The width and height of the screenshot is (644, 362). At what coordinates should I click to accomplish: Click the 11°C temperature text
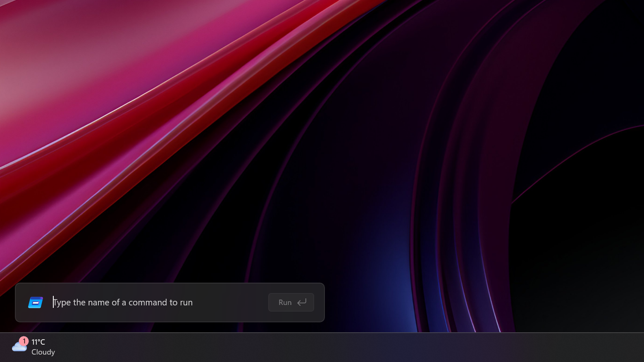[38, 342]
